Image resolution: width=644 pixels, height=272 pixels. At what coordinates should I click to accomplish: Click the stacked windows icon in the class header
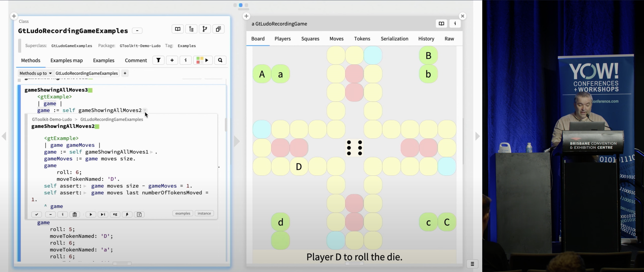click(x=218, y=29)
